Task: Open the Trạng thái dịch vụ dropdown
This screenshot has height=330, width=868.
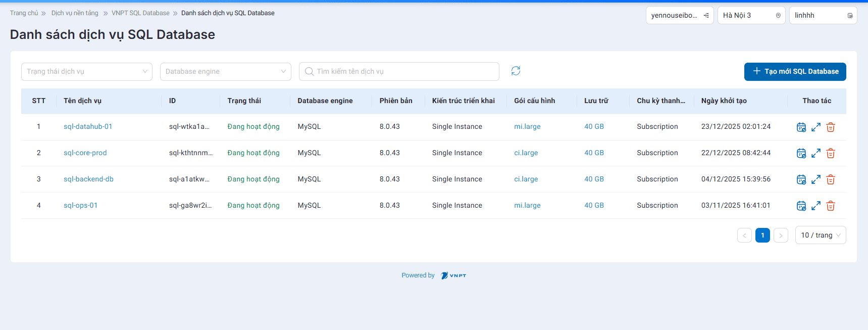Action: click(x=86, y=72)
